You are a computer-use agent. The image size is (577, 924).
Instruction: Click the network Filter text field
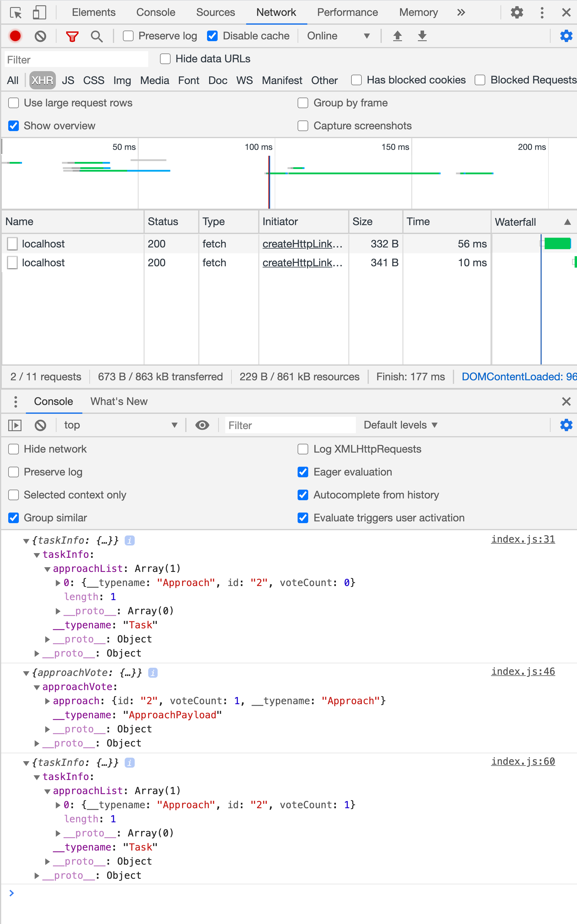pyautogui.click(x=76, y=59)
